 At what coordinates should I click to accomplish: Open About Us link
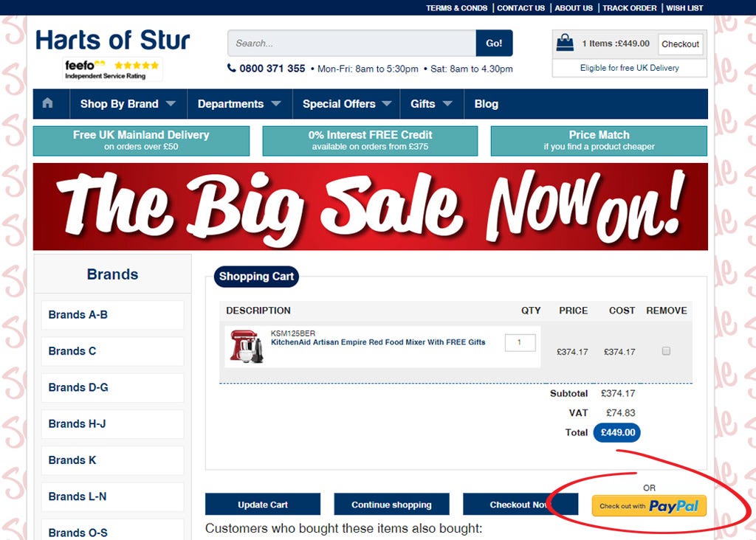point(574,7)
